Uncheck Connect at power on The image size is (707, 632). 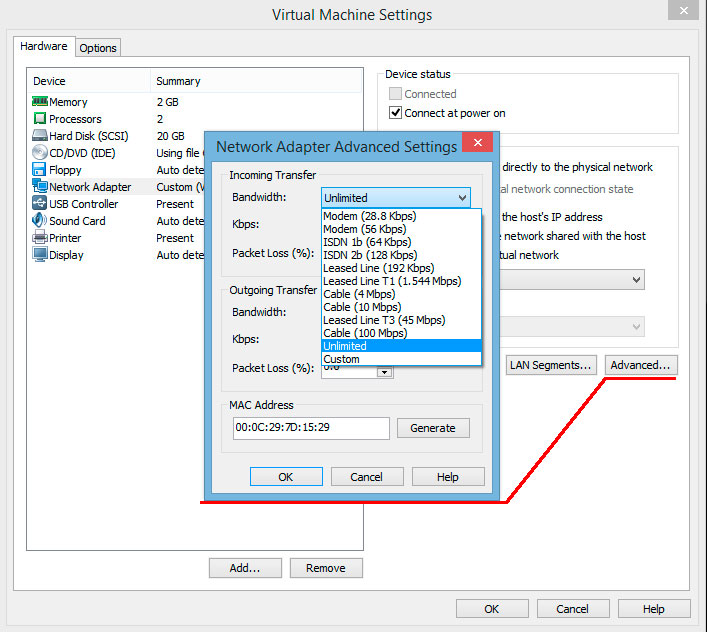tap(395, 113)
